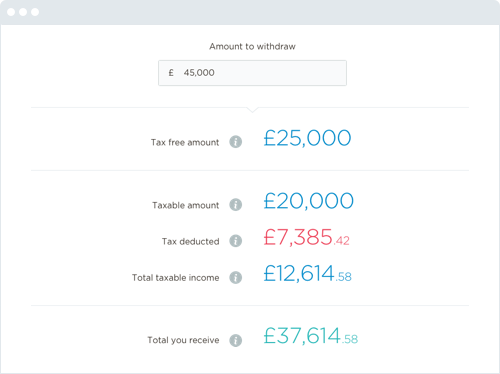The width and height of the screenshot is (500, 374).
Task: Open Total taxable income info icon
Action: pyautogui.click(x=236, y=277)
